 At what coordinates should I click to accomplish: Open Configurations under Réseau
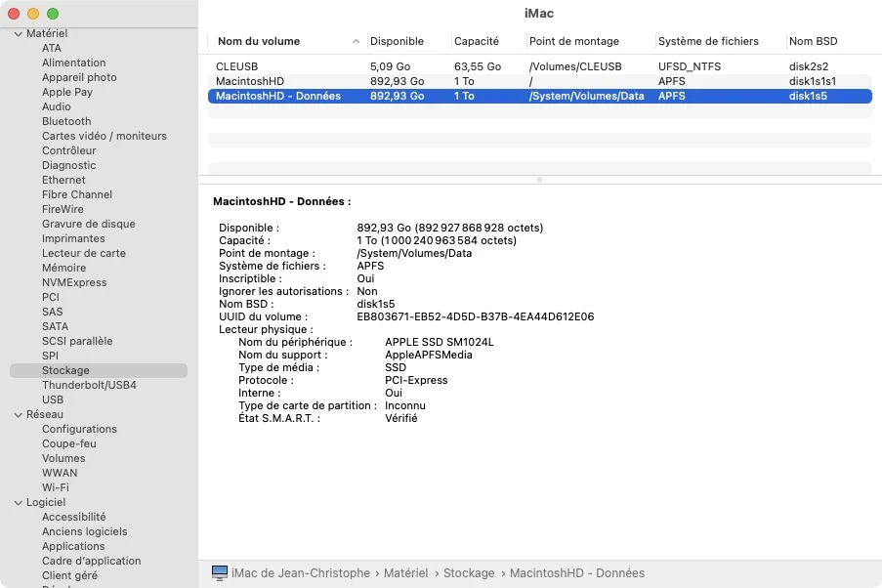(x=79, y=429)
